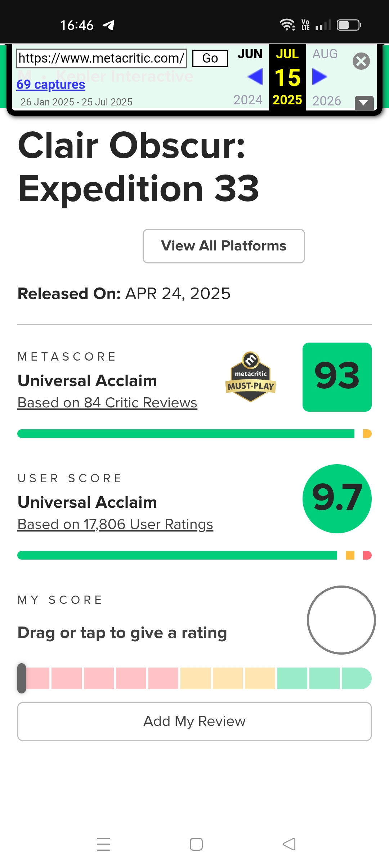This screenshot has width=389, height=868.
Task: Tap the Android home button
Action: click(196, 844)
